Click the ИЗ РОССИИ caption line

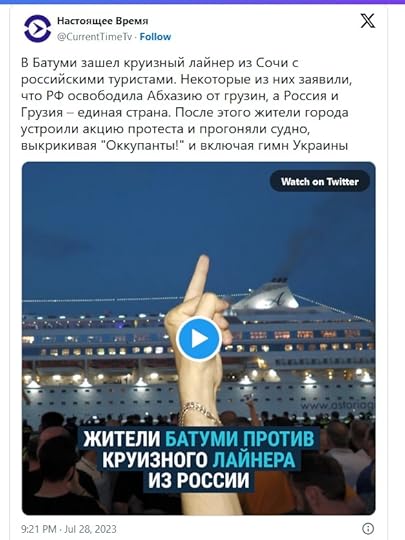199,479
